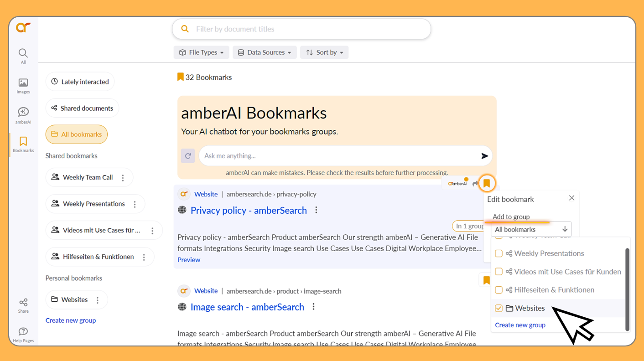Focus the Filter by document titles field
644x361 pixels.
pos(301,29)
